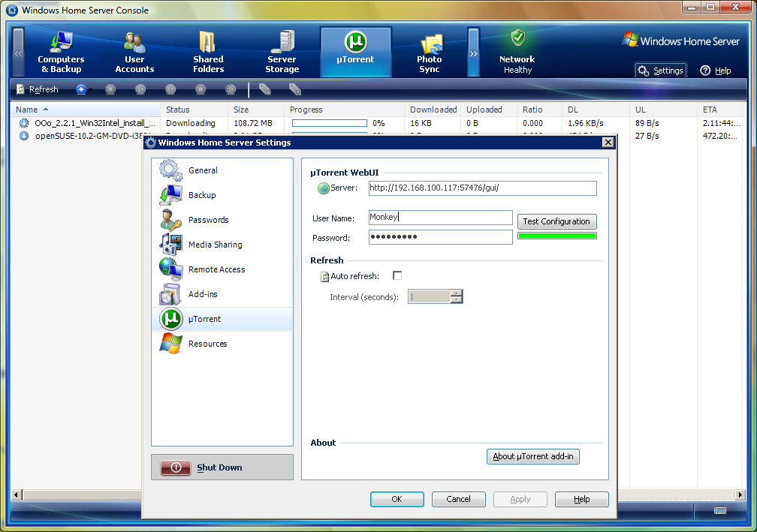Open Add-ins settings category
This screenshot has height=532, width=757.
(222, 294)
